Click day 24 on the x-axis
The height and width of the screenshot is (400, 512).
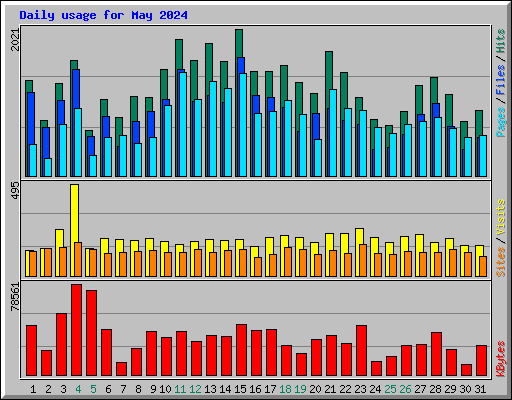pos(375,389)
